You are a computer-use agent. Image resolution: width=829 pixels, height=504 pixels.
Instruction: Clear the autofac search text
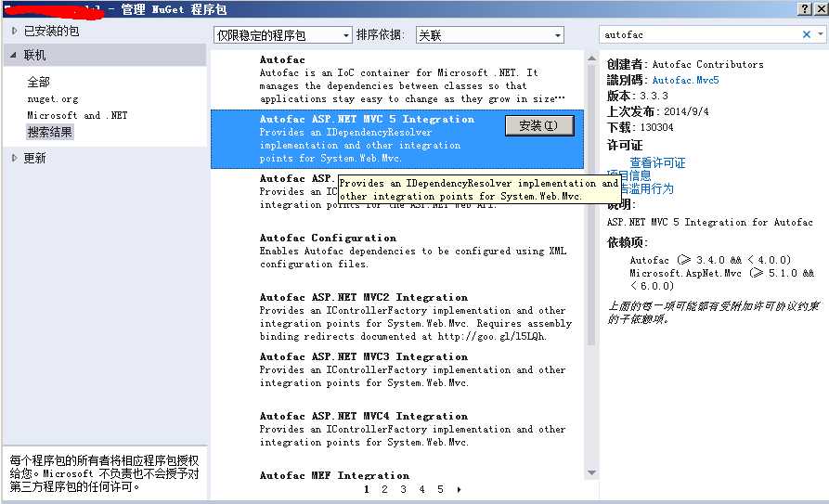pyautogui.click(x=807, y=34)
